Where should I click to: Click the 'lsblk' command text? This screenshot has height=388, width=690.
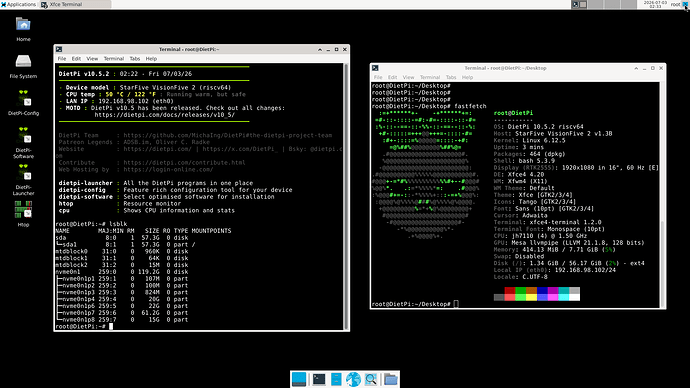(118, 224)
